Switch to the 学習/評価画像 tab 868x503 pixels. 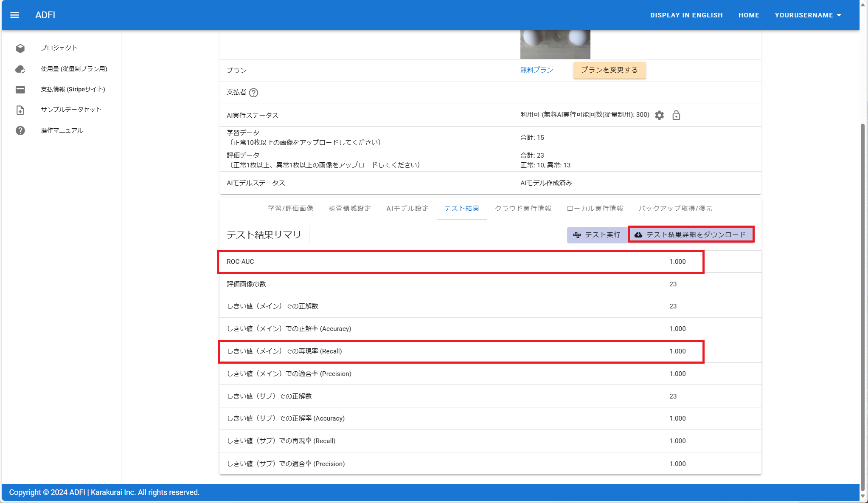pos(290,209)
